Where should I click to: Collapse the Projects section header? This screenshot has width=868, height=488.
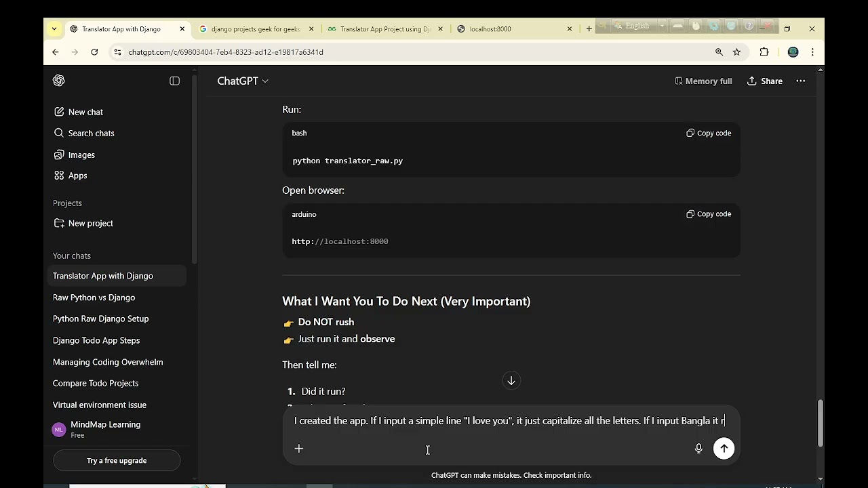(67, 203)
